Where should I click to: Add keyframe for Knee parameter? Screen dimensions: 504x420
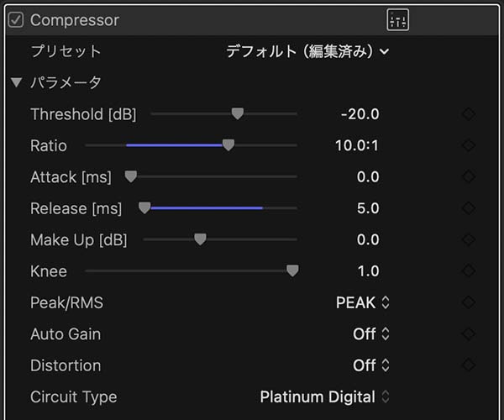469,270
